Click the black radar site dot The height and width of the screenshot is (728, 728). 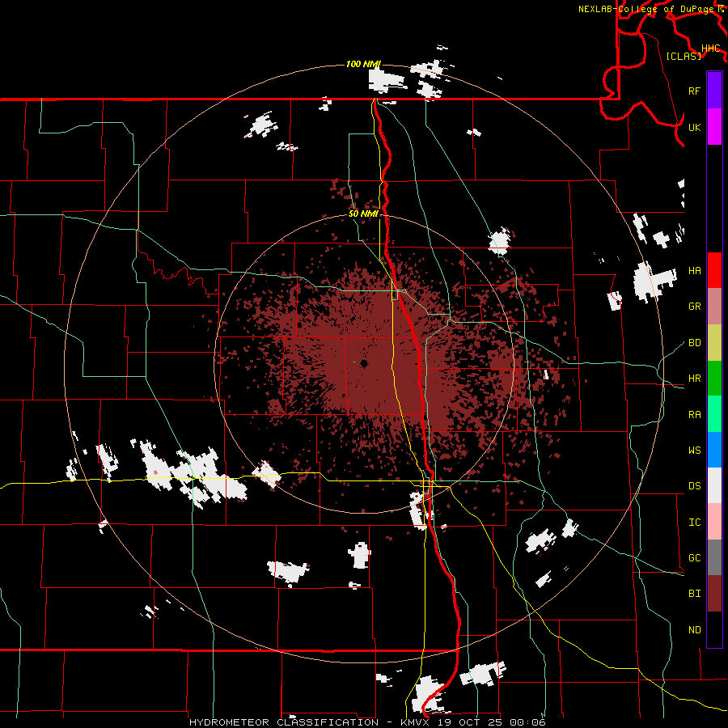click(x=364, y=363)
